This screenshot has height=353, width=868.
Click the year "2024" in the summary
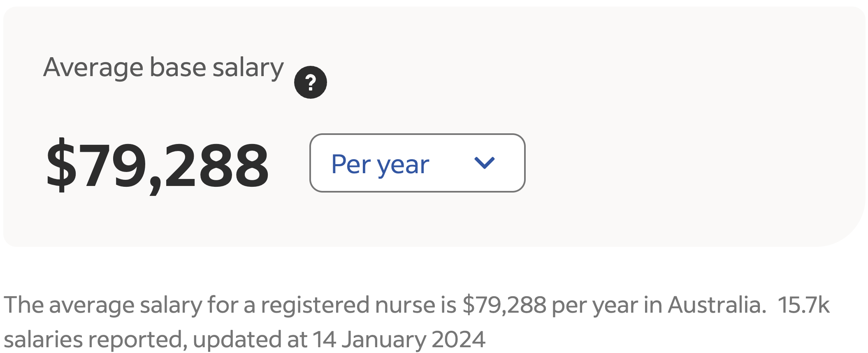(x=458, y=340)
